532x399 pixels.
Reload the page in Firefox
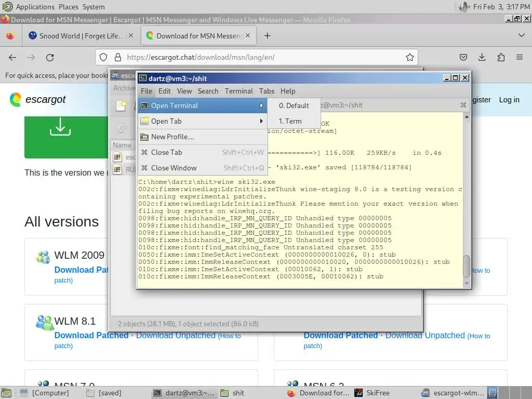pyautogui.click(x=50, y=57)
